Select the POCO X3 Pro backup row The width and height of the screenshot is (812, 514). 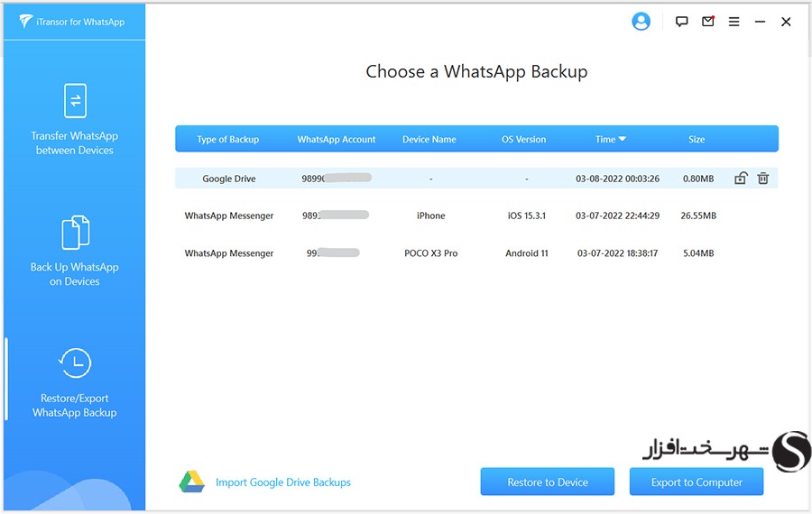click(x=476, y=253)
